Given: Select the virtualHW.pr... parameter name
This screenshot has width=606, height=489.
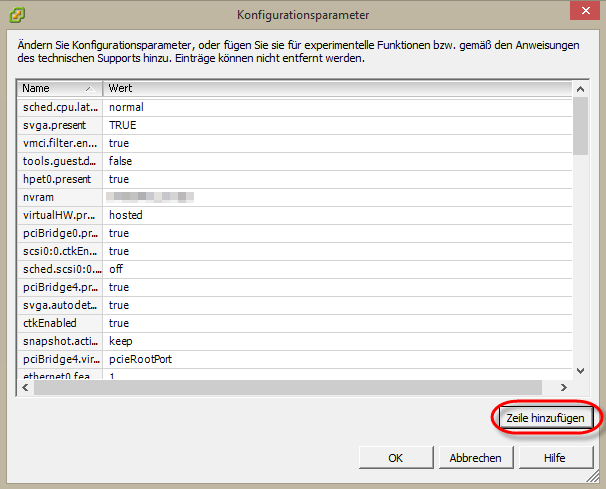Looking at the screenshot, I should pyautogui.click(x=60, y=215).
